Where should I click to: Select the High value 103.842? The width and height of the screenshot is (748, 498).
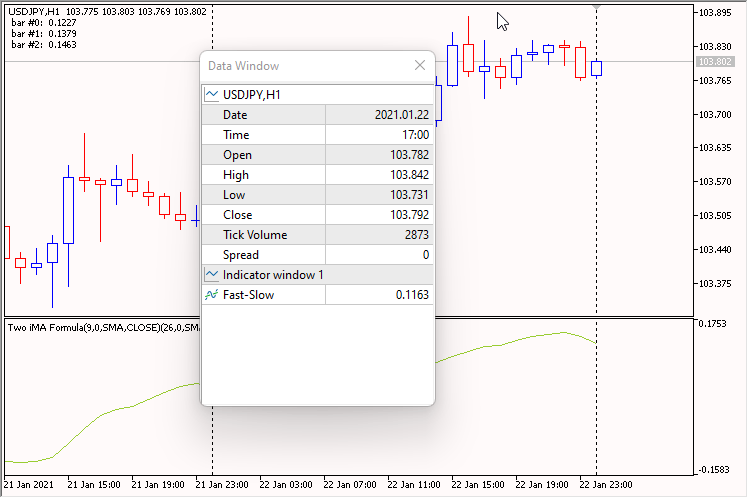coord(409,175)
